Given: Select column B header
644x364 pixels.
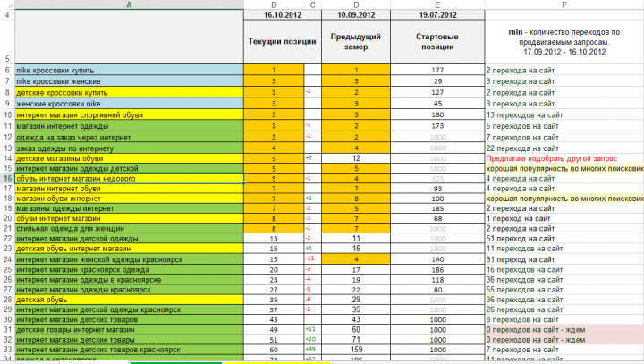Looking at the screenshot, I should [274, 5].
